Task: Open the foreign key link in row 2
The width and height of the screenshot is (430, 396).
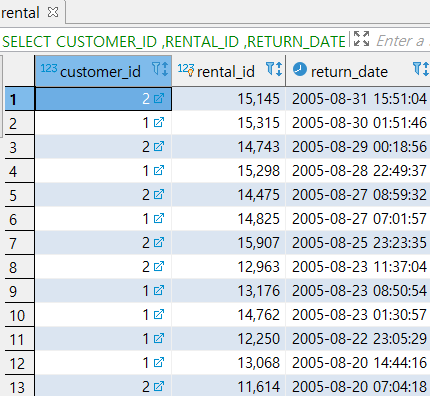Action: point(159,123)
